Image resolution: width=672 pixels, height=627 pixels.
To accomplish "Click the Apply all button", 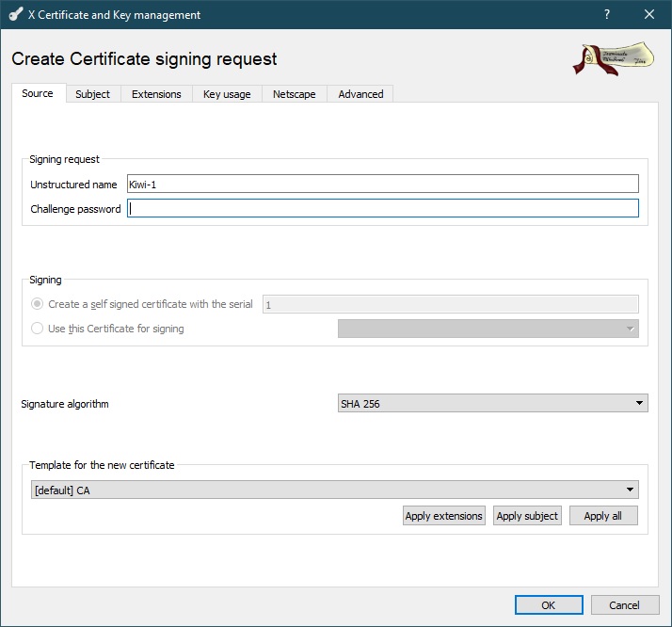I will point(603,516).
